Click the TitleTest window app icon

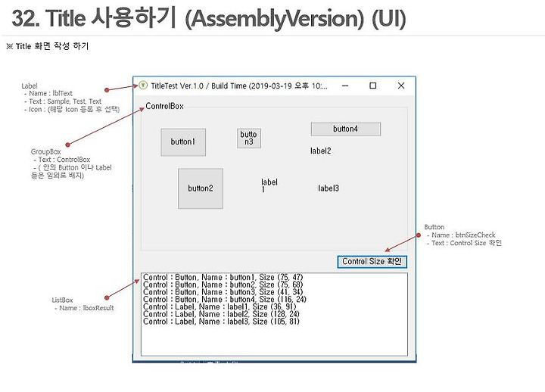pyautogui.click(x=143, y=86)
